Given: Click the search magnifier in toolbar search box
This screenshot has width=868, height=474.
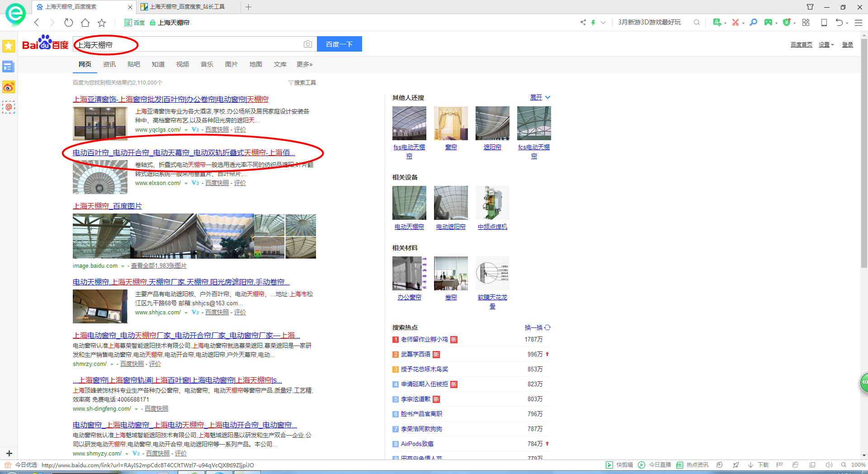Looking at the screenshot, I should click(x=697, y=22).
